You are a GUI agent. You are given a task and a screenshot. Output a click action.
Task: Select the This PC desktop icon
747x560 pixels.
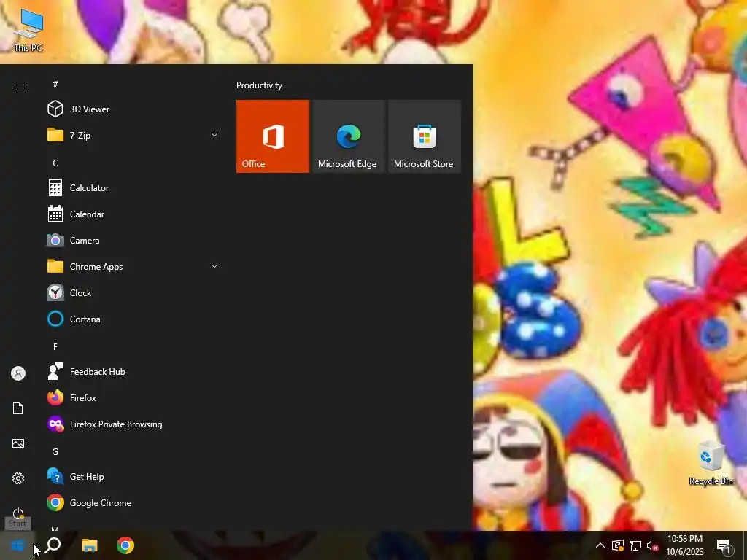click(28, 30)
